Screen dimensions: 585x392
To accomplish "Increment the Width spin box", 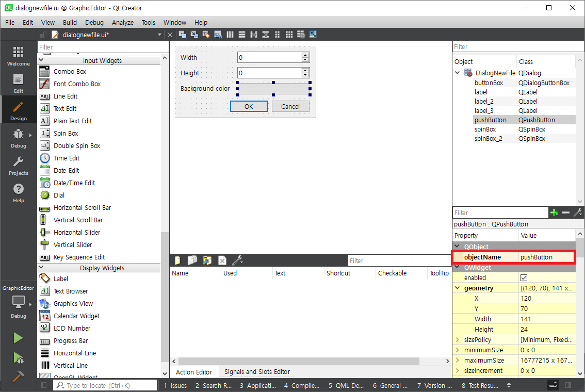I will coord(305,55).
